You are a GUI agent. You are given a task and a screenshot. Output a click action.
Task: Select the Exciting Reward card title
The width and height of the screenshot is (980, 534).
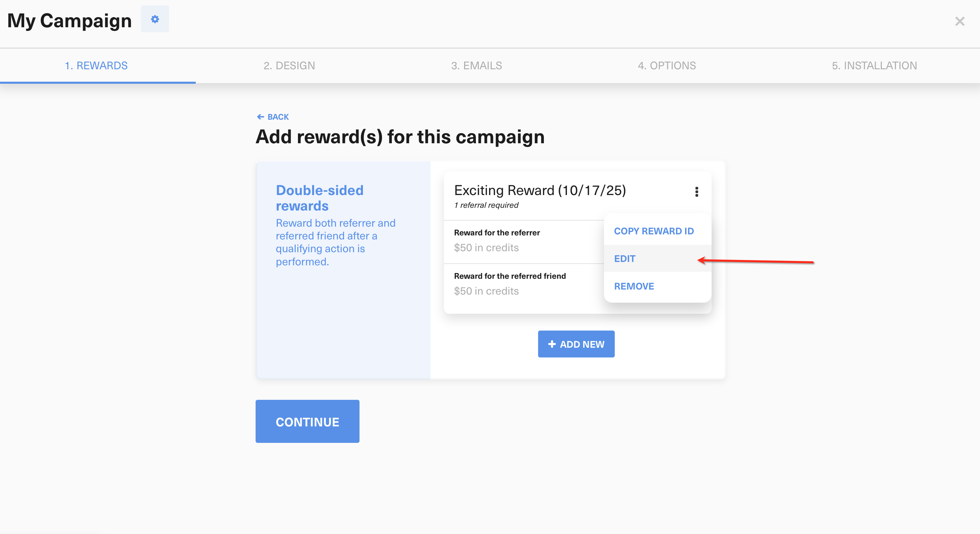(x=540, y=190)
